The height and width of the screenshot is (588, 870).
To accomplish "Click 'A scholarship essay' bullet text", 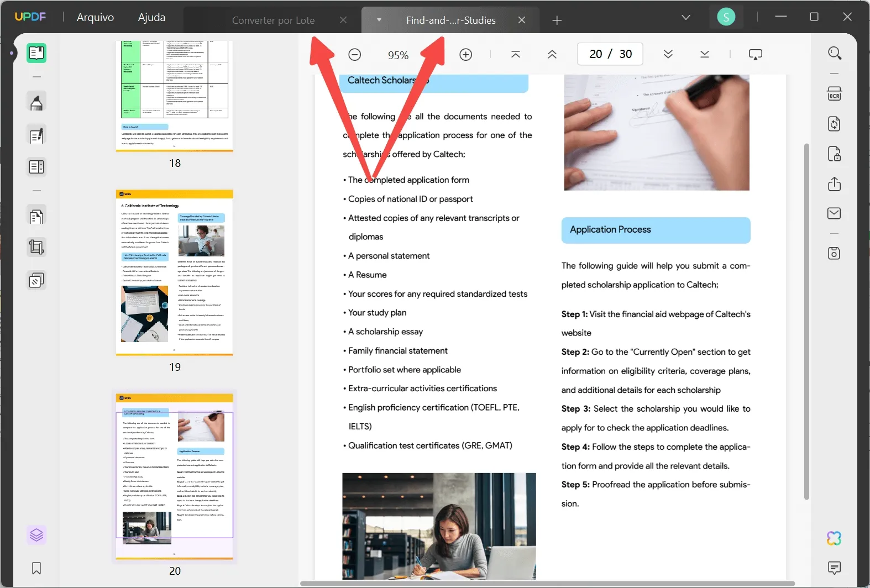I will [385, 332].
